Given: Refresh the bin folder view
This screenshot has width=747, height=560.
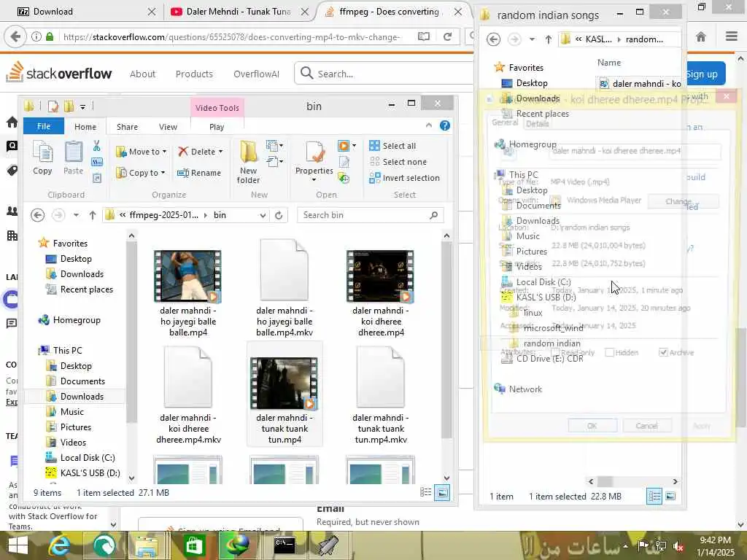Looking at the screenshot, I should pyautogui.click(x=279, y=215).
